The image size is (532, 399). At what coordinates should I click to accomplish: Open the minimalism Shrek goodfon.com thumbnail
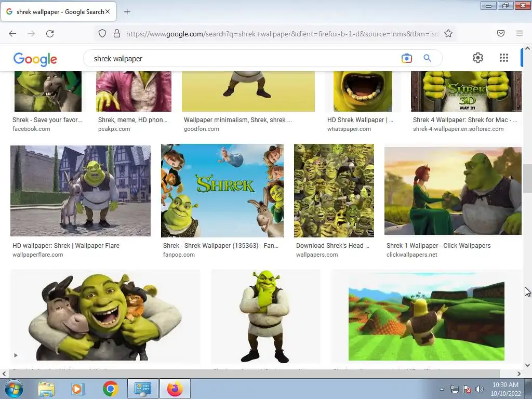248,91
